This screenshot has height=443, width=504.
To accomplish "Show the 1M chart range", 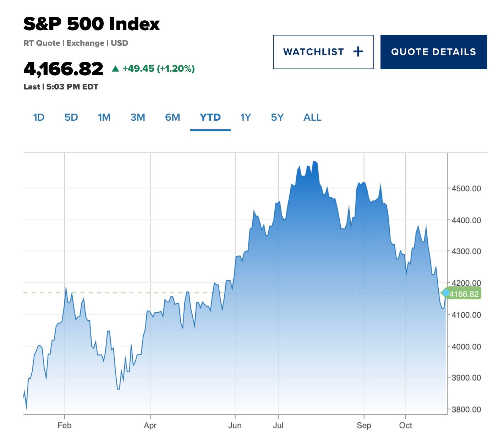I will point(104,117).
